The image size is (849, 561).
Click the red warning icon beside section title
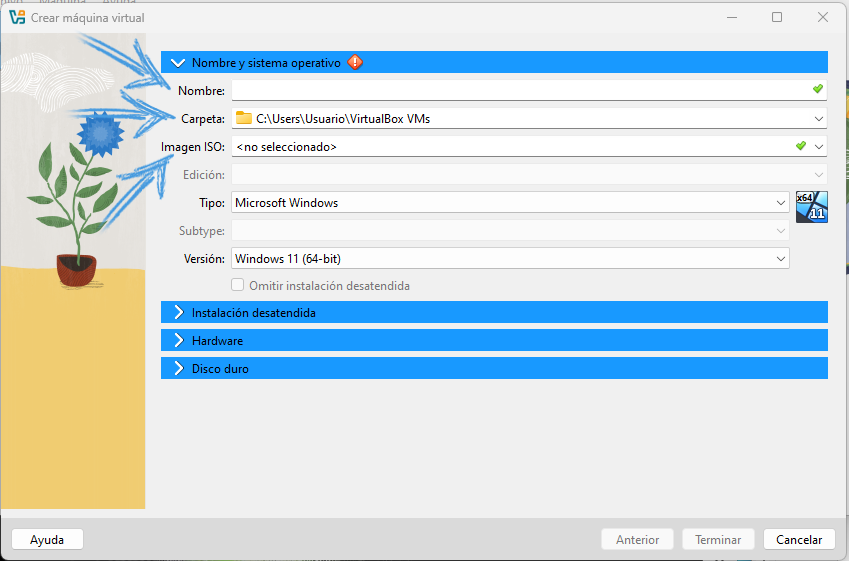coord(355,62)
